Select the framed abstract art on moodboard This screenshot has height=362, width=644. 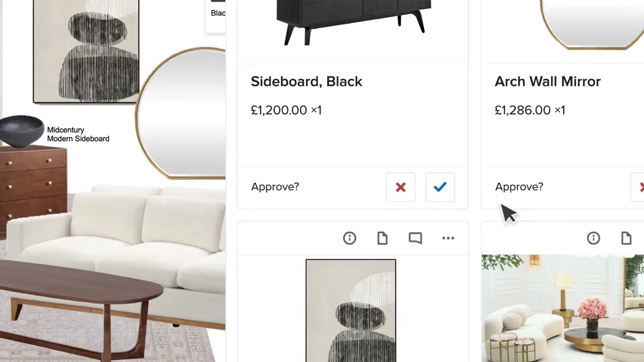pyautogui.click(x=86, y=51)
